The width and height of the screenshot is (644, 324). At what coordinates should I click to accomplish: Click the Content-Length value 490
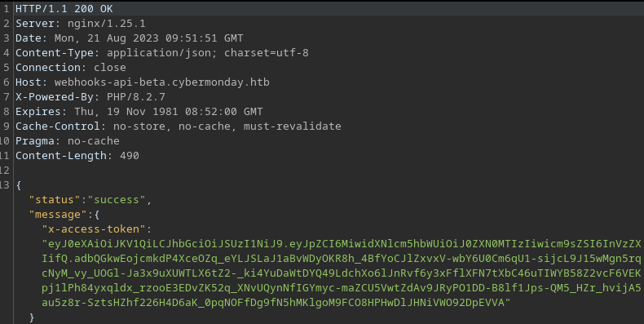click(x=130, y=156)
